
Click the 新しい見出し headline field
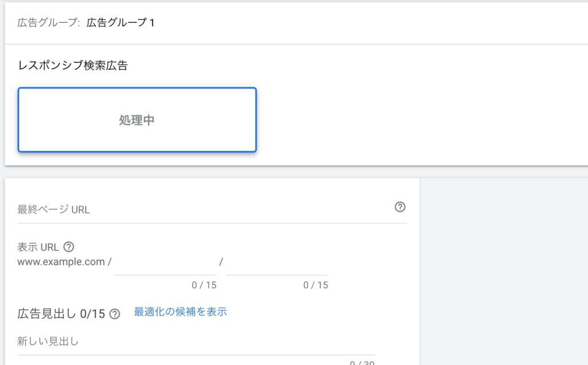(195, 342)
